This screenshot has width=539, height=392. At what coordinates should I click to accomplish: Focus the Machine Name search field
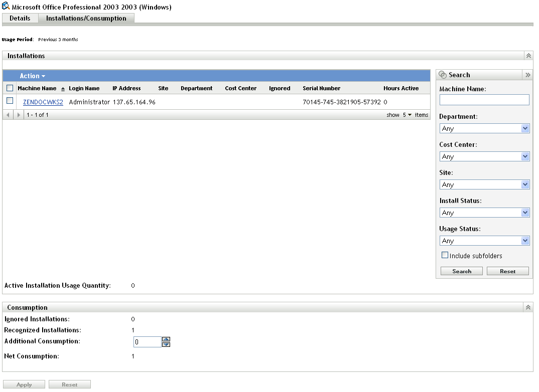point(484,100)
